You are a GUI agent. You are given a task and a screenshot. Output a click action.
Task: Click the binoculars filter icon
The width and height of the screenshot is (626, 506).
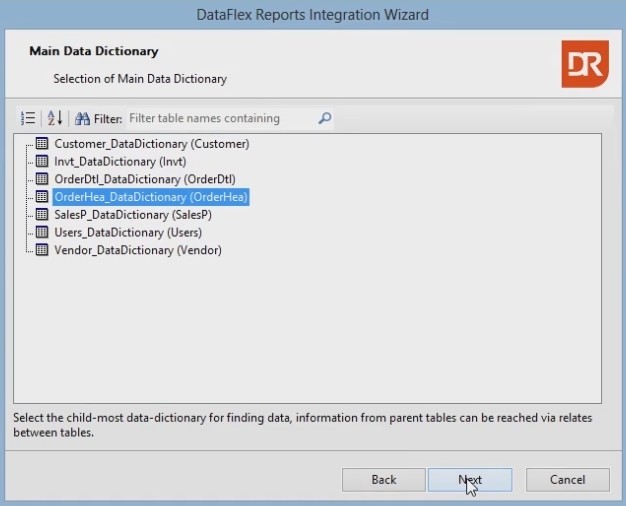click(82, 118)
